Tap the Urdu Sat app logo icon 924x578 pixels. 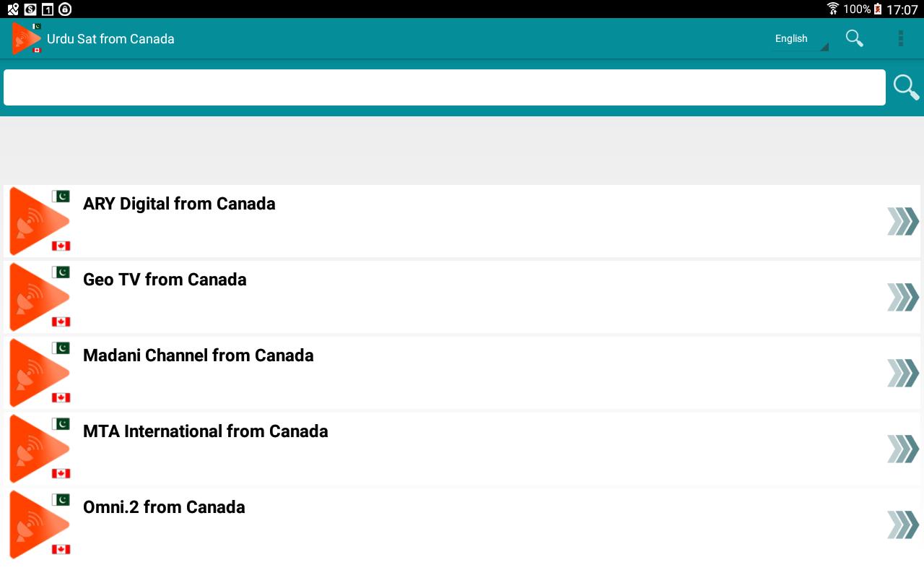click(x=27, y=38)
